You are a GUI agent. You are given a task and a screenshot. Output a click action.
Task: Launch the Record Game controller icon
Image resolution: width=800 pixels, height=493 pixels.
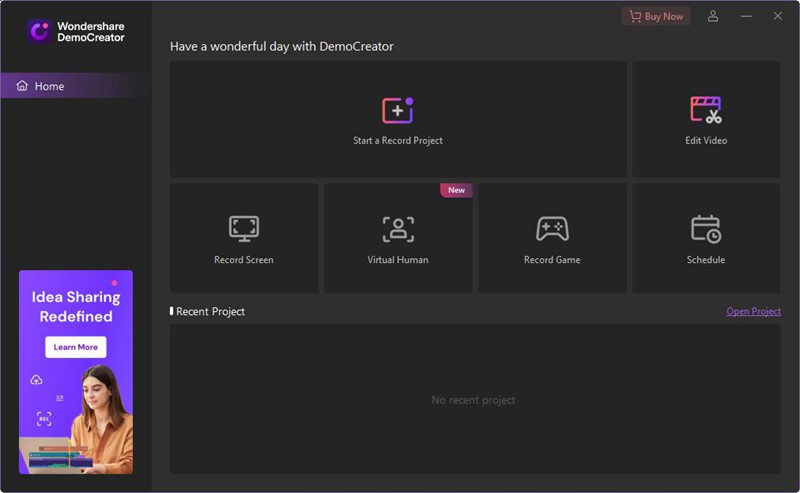coord(552,228)
